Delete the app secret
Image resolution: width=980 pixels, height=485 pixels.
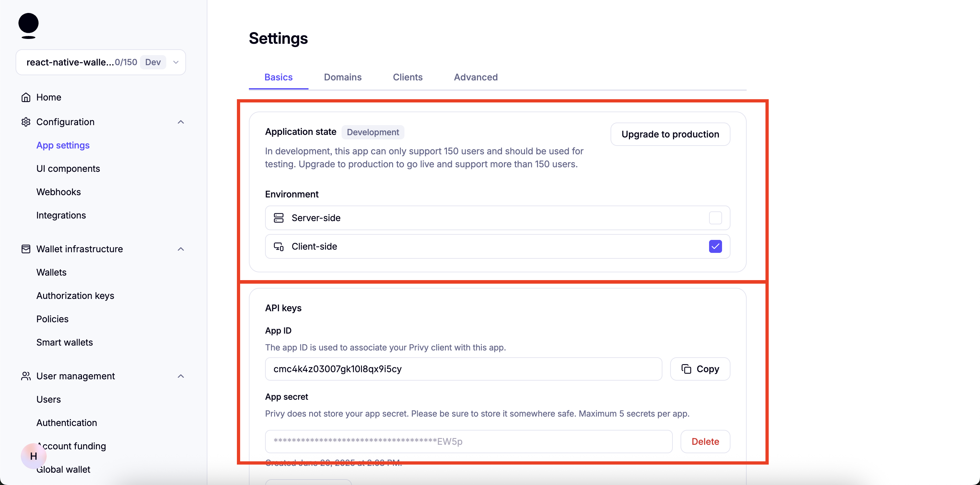[705, 442]
